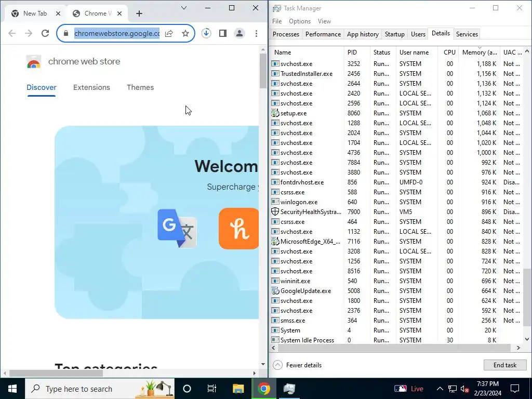This screenshot has height=399, width=532.
Task: Open a new Chrome tab
Action: [139, 14]
